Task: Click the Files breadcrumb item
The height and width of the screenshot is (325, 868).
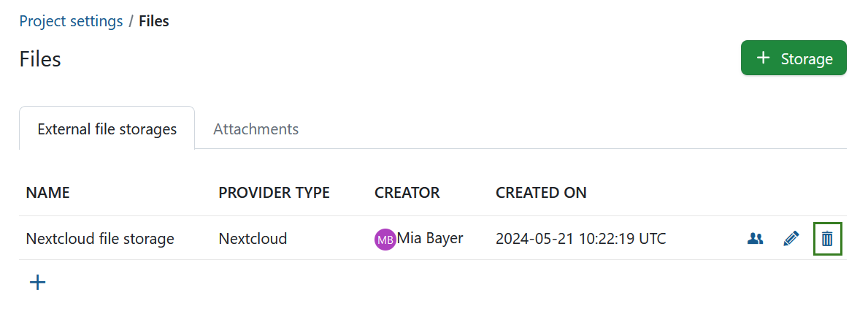Action: [x=154, y=21]
